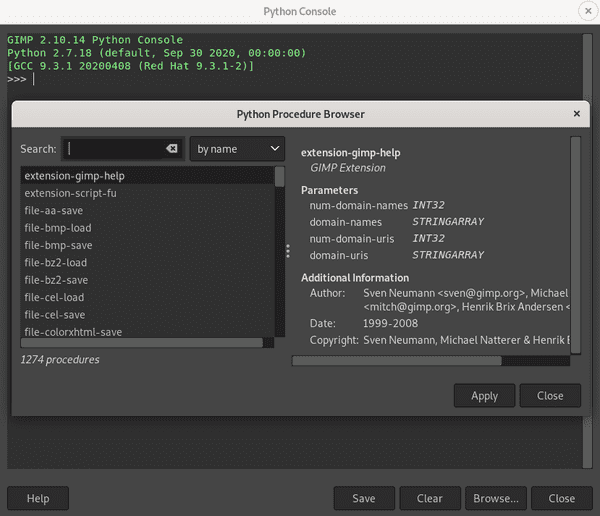Select file-cel-save procedure
The image size is (600, 516).
(148, 315)
